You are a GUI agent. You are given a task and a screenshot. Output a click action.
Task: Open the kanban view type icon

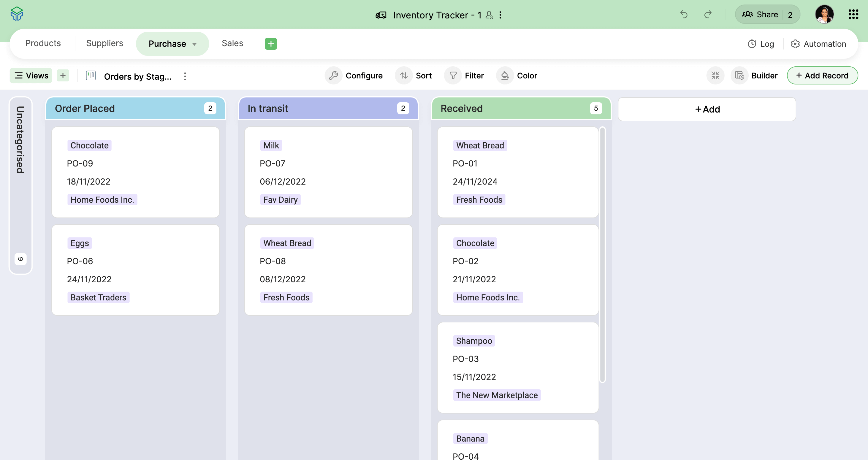pyautogui.click(x=91, y=75)
